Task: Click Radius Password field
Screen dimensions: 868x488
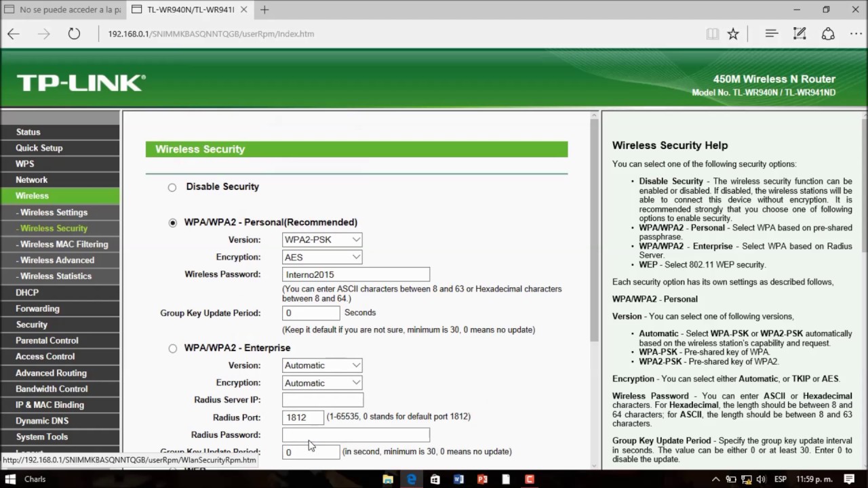Action: [356, 435]
